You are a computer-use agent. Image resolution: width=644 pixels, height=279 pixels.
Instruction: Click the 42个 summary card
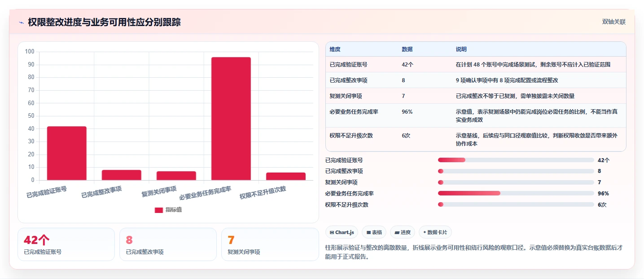coord(66,244)
